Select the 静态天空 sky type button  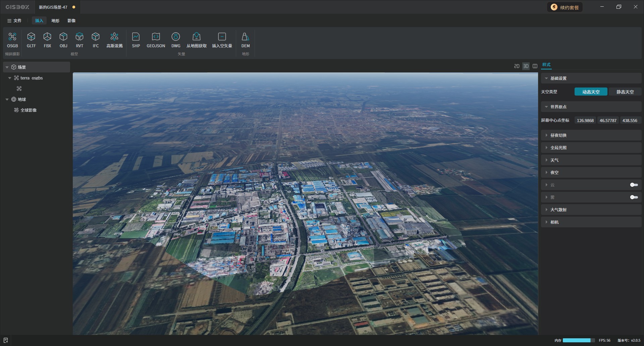(625, 92)
